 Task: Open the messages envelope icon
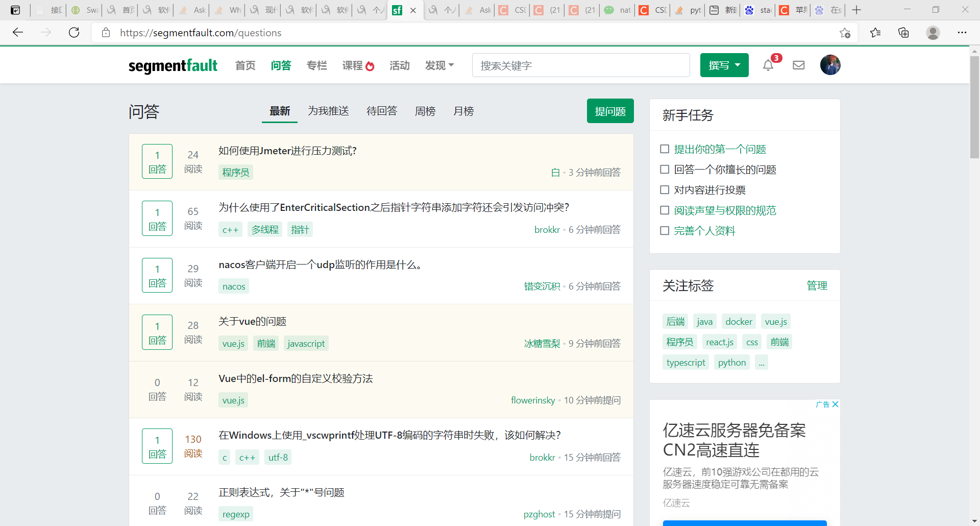point(799,65)
